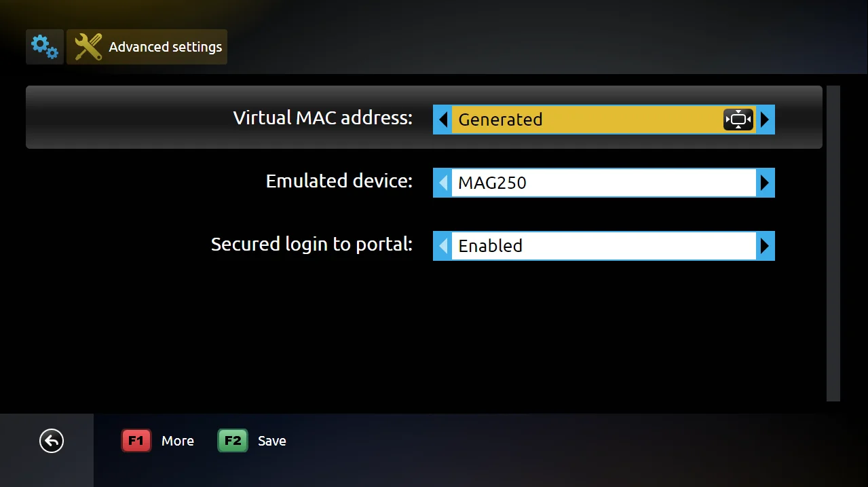Open the Generated value field

pos(604,120)
